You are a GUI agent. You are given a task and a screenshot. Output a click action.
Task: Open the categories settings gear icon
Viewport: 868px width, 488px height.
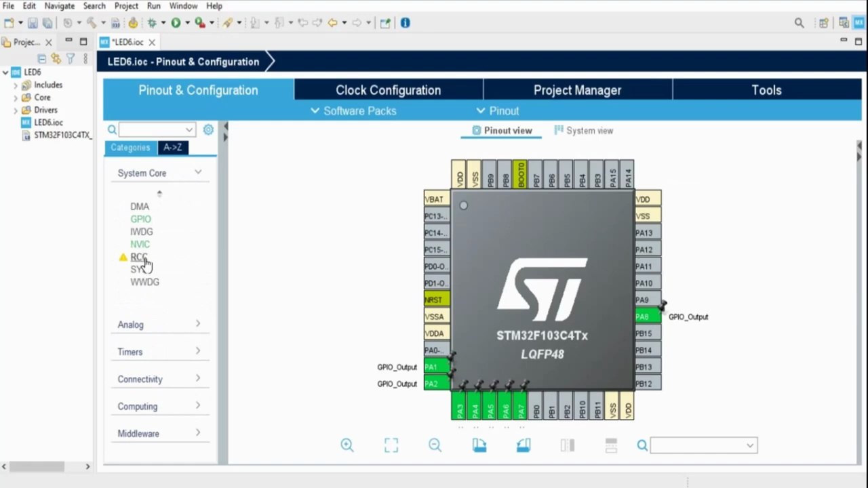pyautogui.click(x=208, y=129)
